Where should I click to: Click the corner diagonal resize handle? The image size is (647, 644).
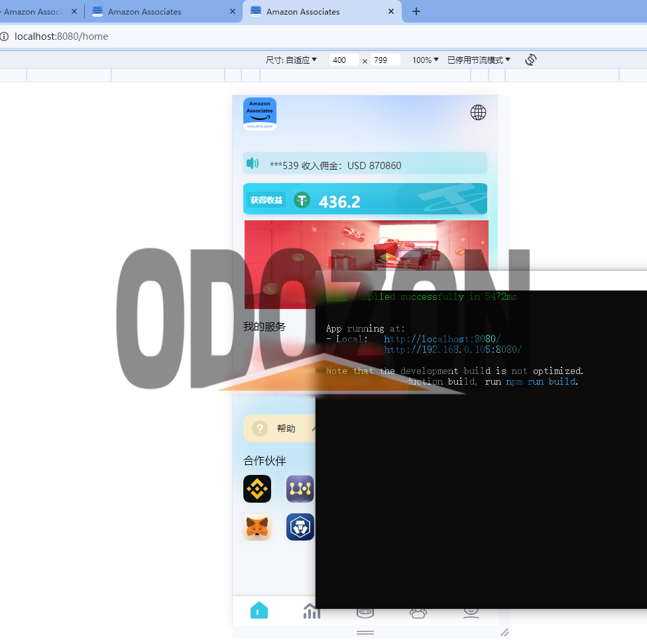[504, 632]
